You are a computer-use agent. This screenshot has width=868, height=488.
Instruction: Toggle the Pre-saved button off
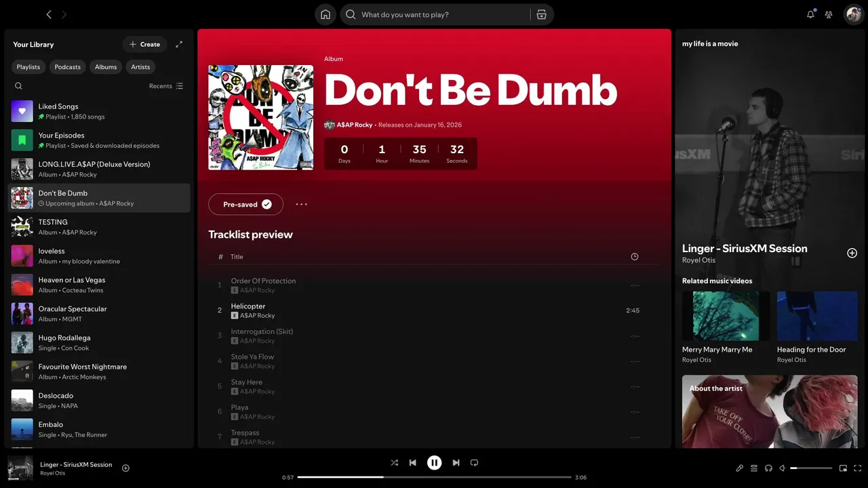coord(245,204)
